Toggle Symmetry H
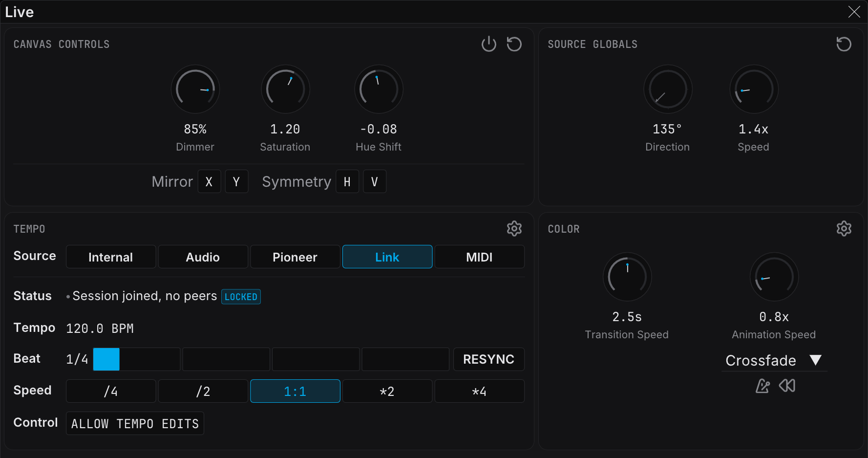The width and height of the screenshot is (868, 458). pos(347,182)
